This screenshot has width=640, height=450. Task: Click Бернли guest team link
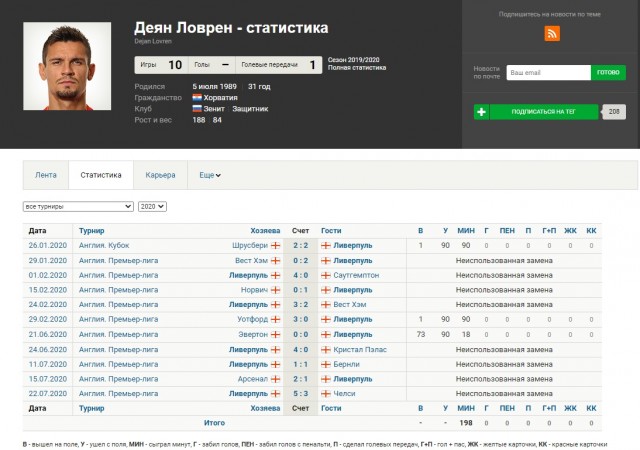pyautogui.click(x=347, y=364)
